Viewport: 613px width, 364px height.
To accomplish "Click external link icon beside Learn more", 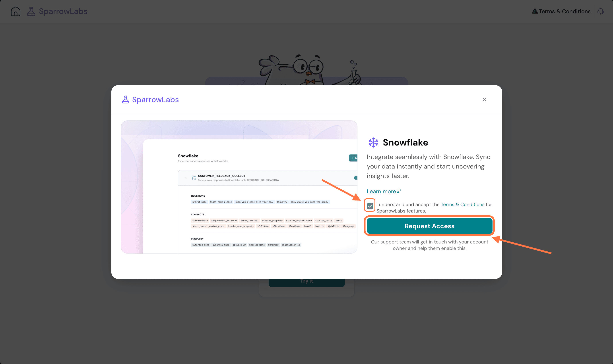I will tap(399, 191).
